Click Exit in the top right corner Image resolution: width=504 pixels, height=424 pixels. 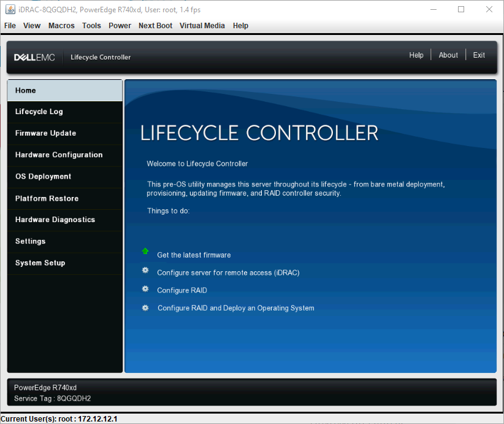point(479,55)
